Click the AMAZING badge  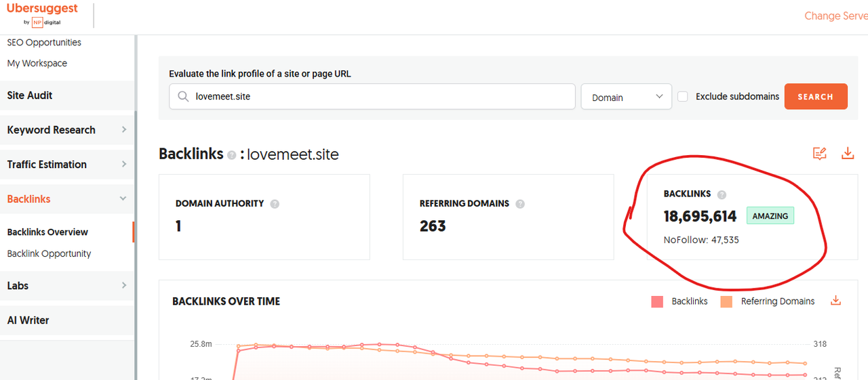770,216
